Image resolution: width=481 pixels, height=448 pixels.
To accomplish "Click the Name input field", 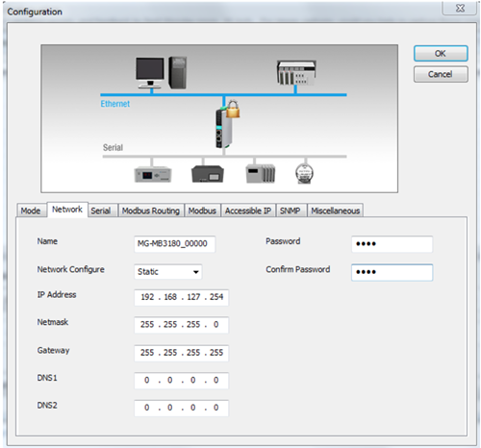I will coord(175,244).
